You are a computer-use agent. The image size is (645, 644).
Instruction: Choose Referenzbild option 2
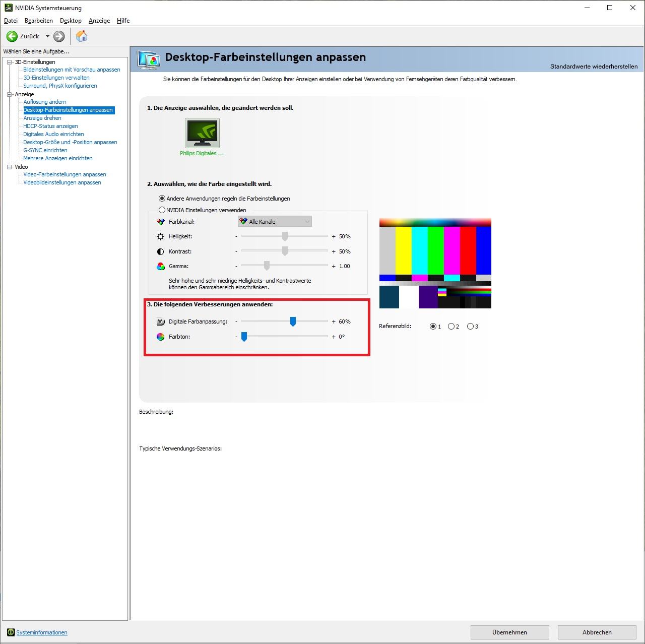(x=451, y=327)
